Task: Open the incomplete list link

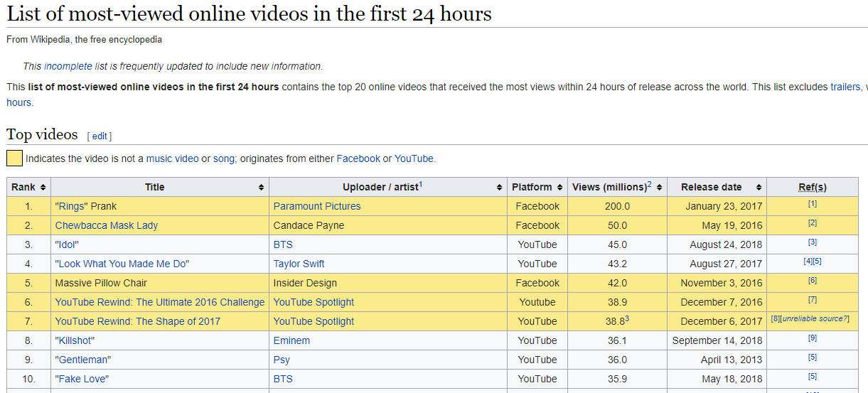Action: pyautogui.click(x=68, y=66)
